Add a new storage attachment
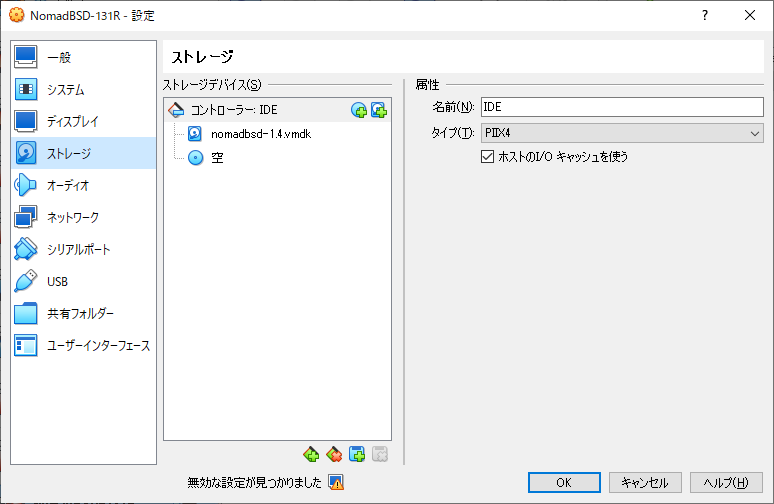 [357, 454]
